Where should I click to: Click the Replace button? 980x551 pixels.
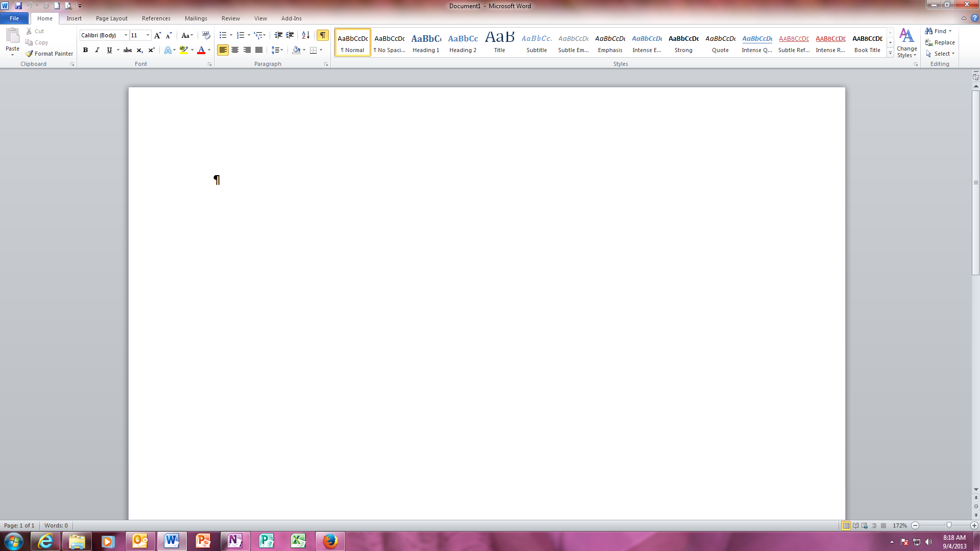point(940,42)
